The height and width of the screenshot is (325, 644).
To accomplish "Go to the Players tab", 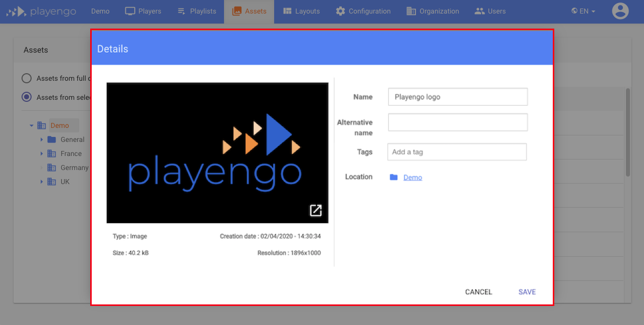I will (x=143, y=11).
